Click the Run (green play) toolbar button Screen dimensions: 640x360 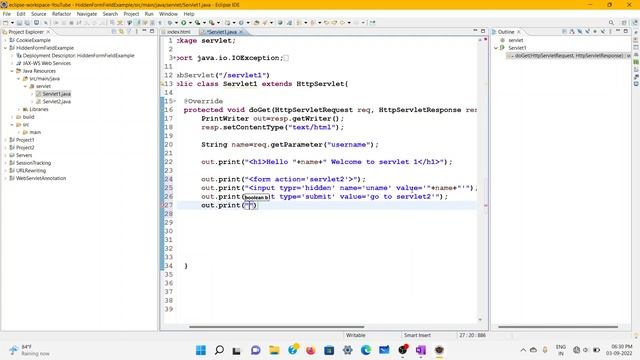[x=184, y=23]
